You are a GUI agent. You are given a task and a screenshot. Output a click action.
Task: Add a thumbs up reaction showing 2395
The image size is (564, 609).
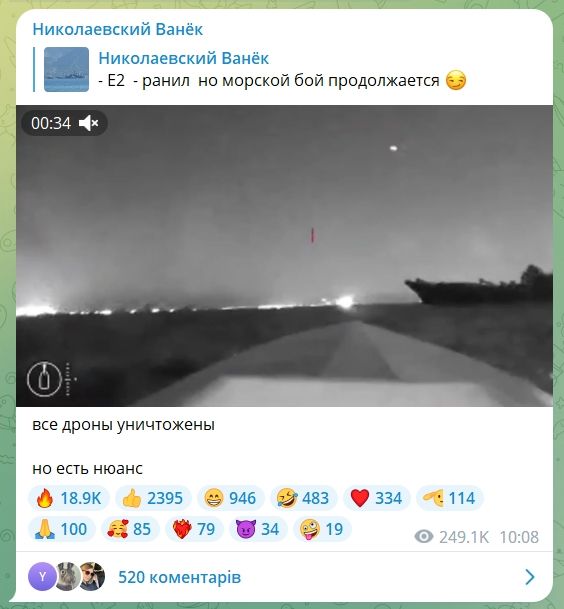click(153, 498)
